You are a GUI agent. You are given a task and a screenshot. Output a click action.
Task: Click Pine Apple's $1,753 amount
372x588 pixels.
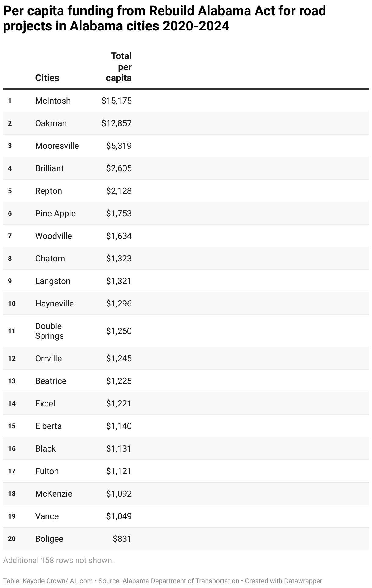coord(119,213)
